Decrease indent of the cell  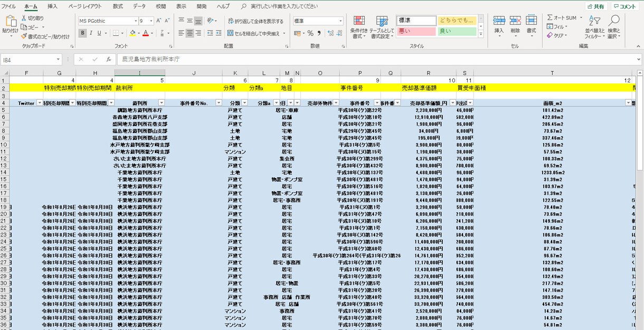(x=210, y=33)
